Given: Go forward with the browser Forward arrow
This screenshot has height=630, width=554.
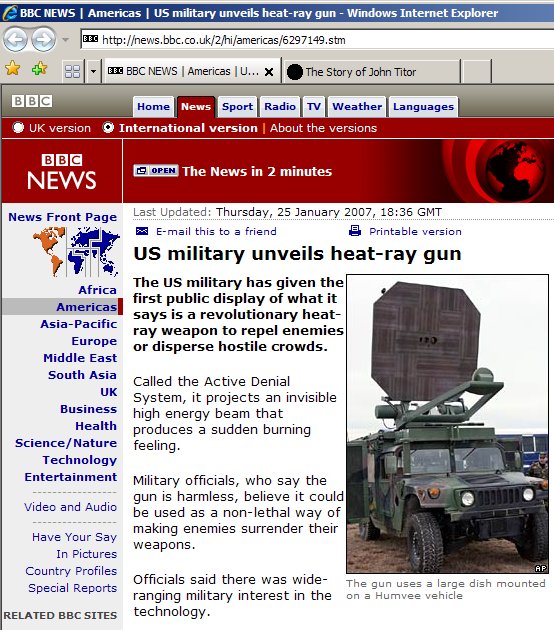Looking at the screenshot, I should click(x=43, y=40).
